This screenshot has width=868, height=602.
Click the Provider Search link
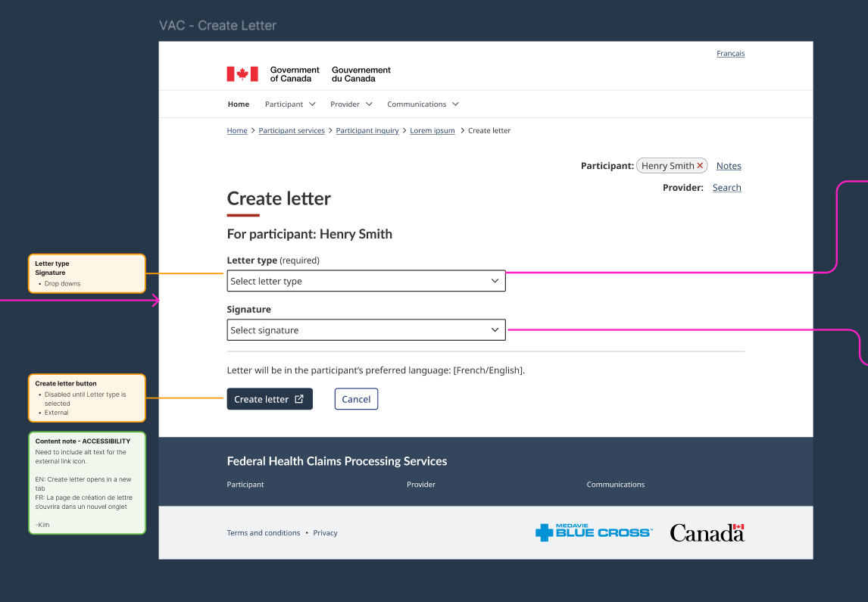coord(727,188)
